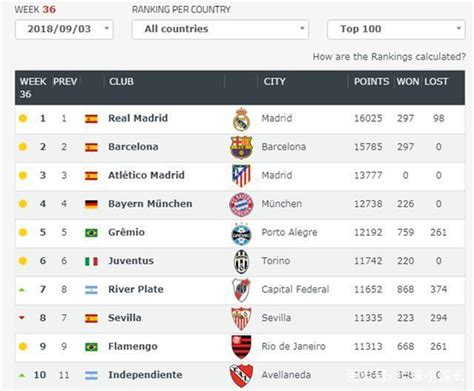This screenshot has height=391, width=474.
Task: Open the 2018/09/03 week date dropdown
Action: point(64,29)
